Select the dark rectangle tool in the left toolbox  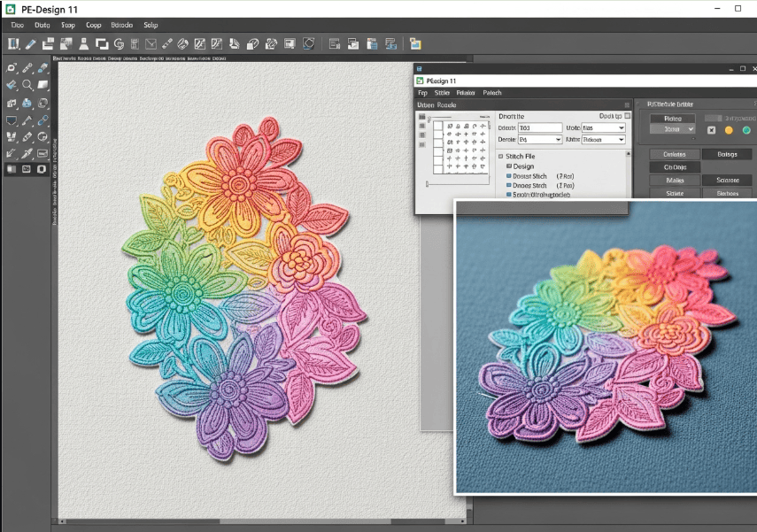coord(12,120)
